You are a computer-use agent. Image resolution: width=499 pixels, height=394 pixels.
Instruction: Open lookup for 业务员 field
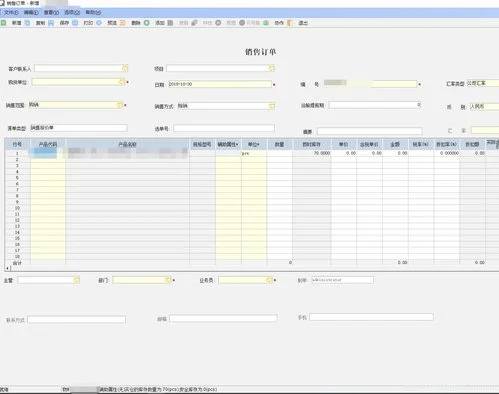pyautogui.click(x=269, y=280)
